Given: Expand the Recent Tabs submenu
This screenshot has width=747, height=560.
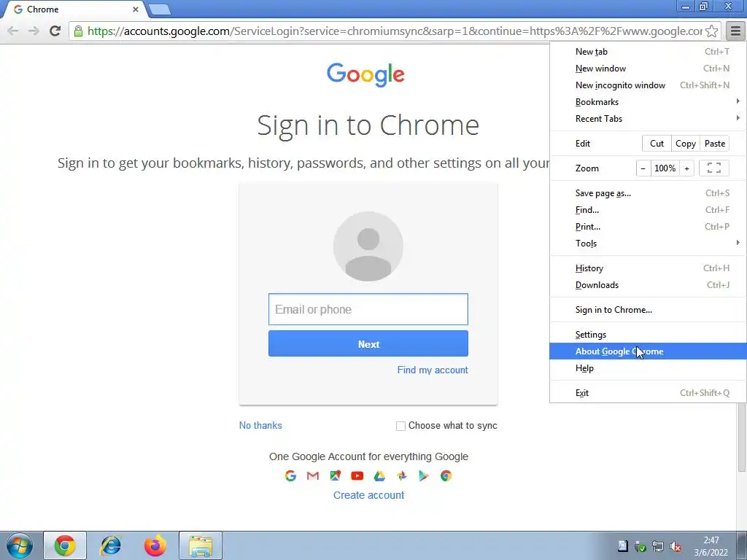Looking at the screenshot, I should [x=648, y=119].
